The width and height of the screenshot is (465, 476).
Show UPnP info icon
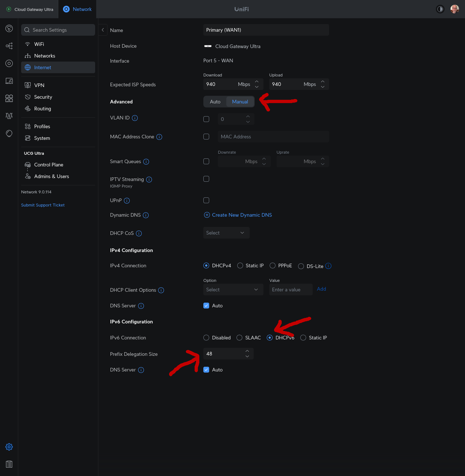127,201
